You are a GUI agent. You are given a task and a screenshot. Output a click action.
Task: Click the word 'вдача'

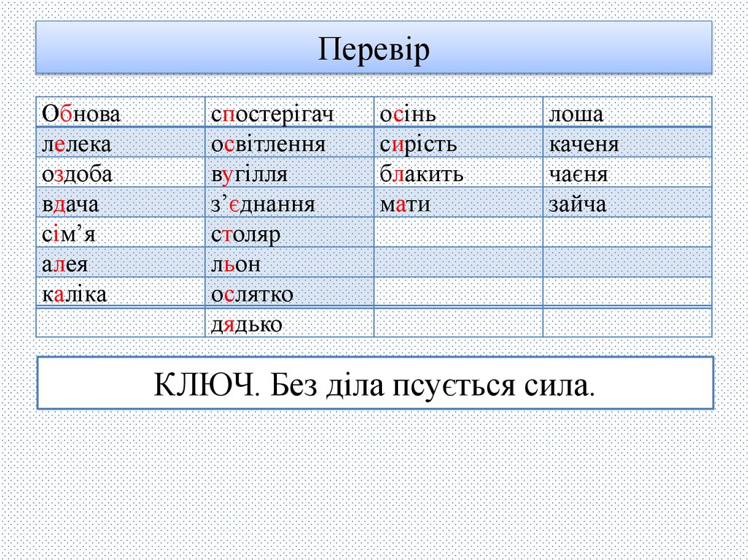coord(70,204)
